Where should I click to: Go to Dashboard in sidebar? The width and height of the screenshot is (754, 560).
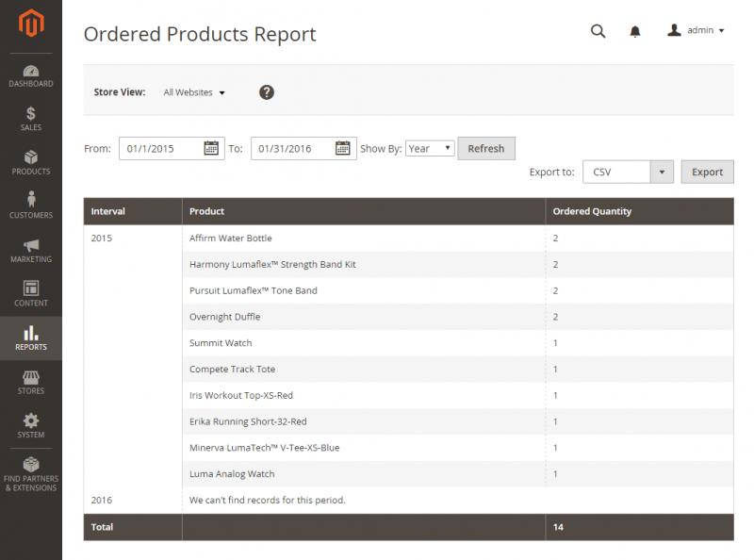(x=31, y=76)
